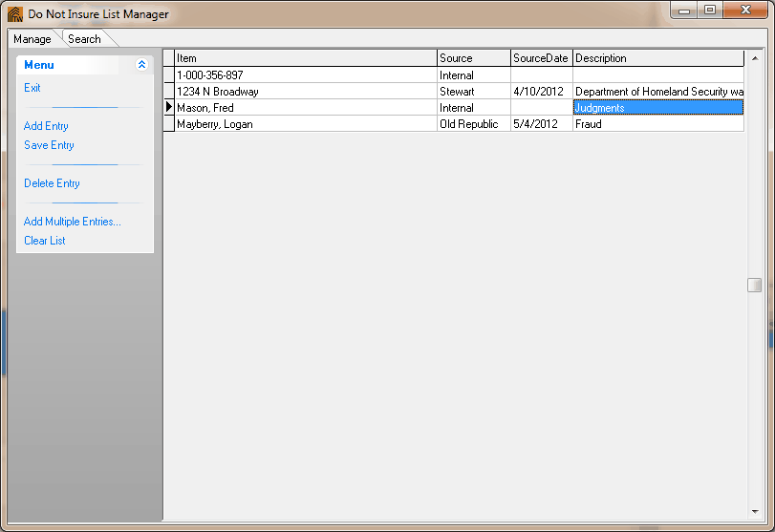Minimize the Do Not Insure List Manager window
775x532 pixels.
684,11
